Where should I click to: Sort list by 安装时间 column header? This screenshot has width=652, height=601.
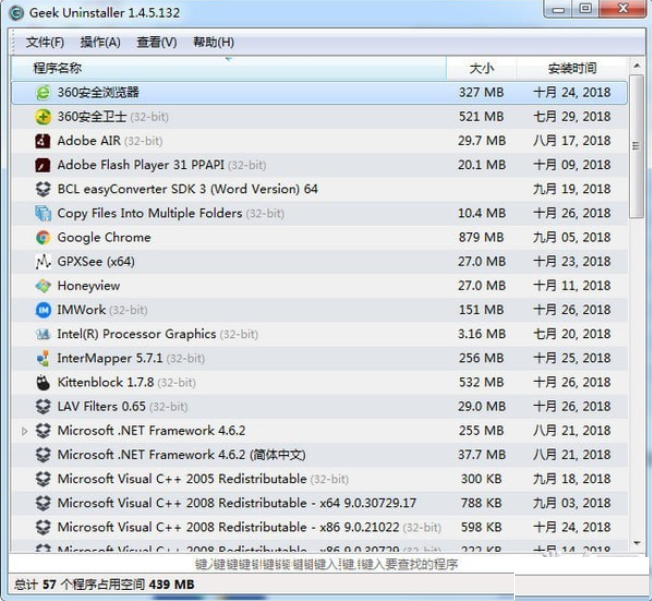[x=572, y=68]
